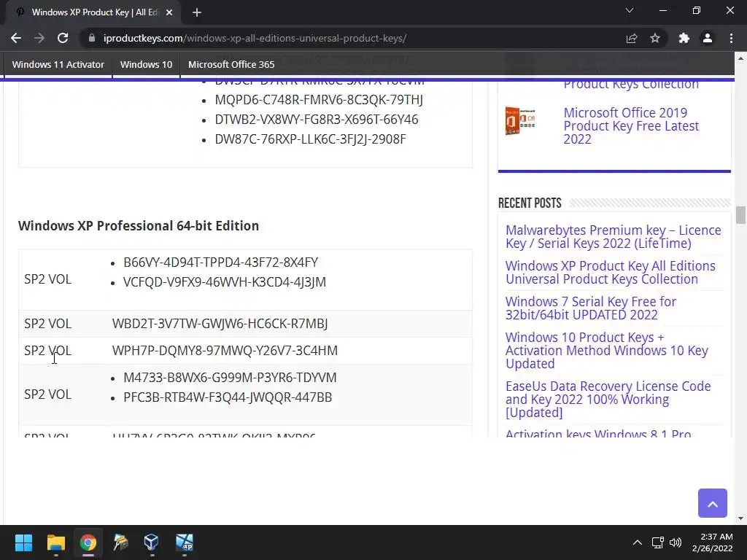
Task: Click key DW87C-76RXP-LLK6C-3FJ2J-2908F
Action: tap(311, 139)
